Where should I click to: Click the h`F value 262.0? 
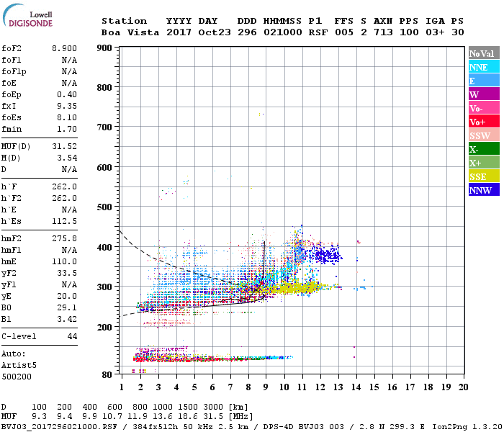[64, 186]
